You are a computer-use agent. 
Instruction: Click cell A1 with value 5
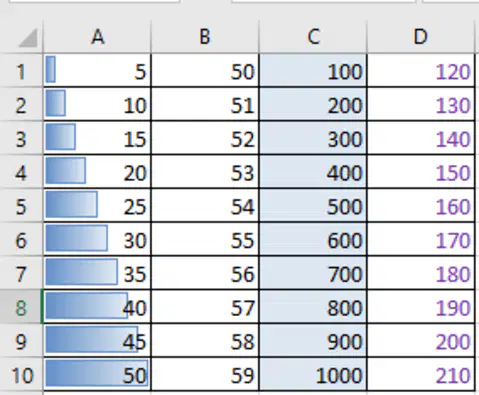97,71
